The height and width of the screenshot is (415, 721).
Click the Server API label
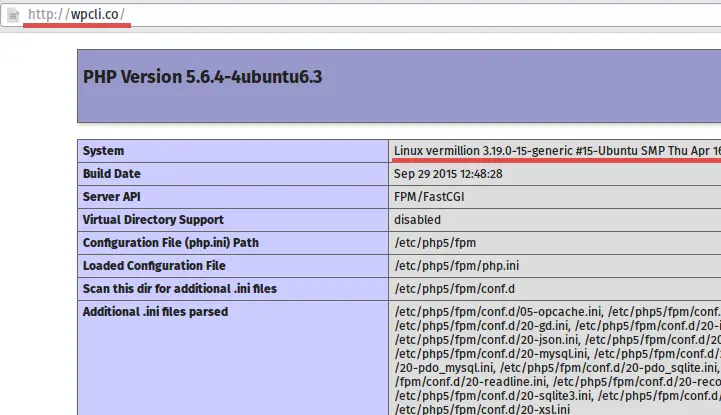click(x=112, y=197)
